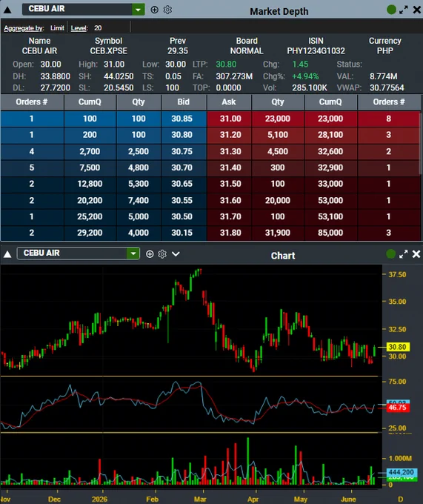Collapse the Chart panel triangle

click(7, 254)
